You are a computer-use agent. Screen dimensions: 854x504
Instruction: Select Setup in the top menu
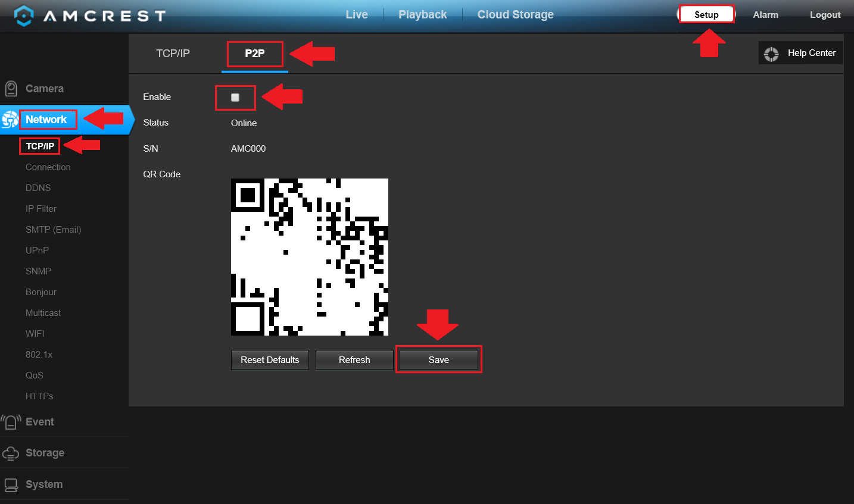pos(706,15)
